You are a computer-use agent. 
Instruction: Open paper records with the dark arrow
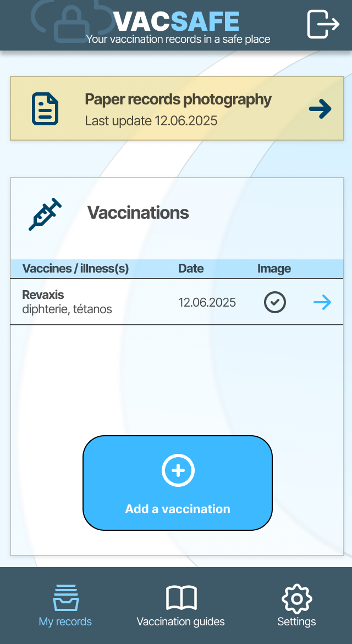click(x=320, y=109)
